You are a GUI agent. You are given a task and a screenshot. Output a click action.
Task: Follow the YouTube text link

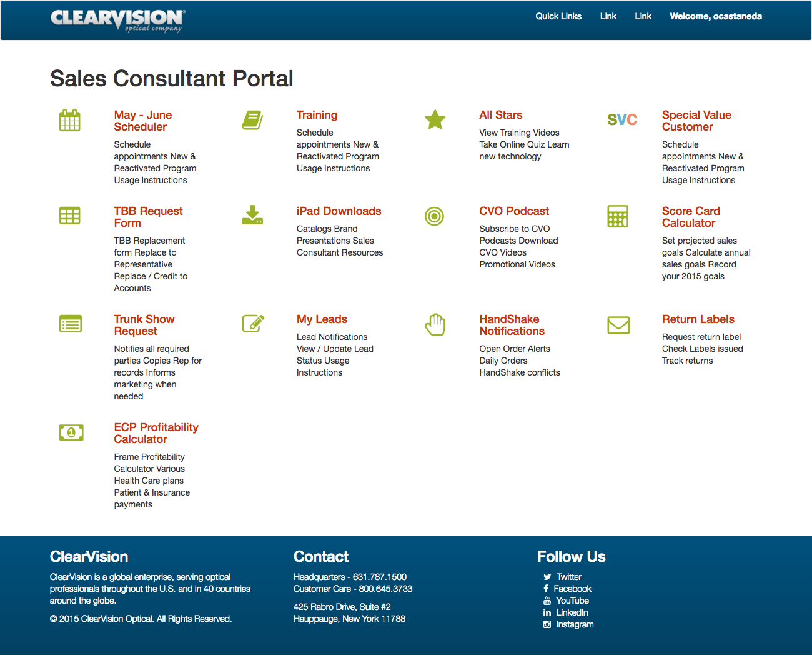click(x=573, y=601)
